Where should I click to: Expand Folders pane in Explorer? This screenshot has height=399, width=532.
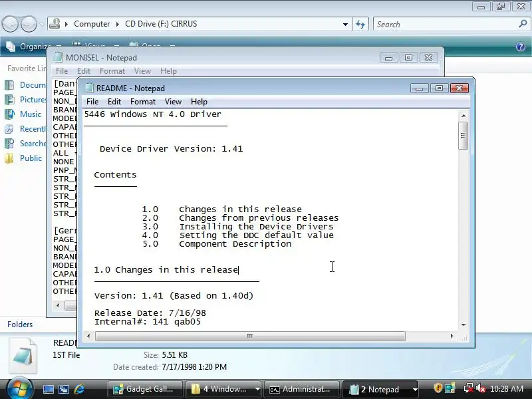[x=20, y=325]
